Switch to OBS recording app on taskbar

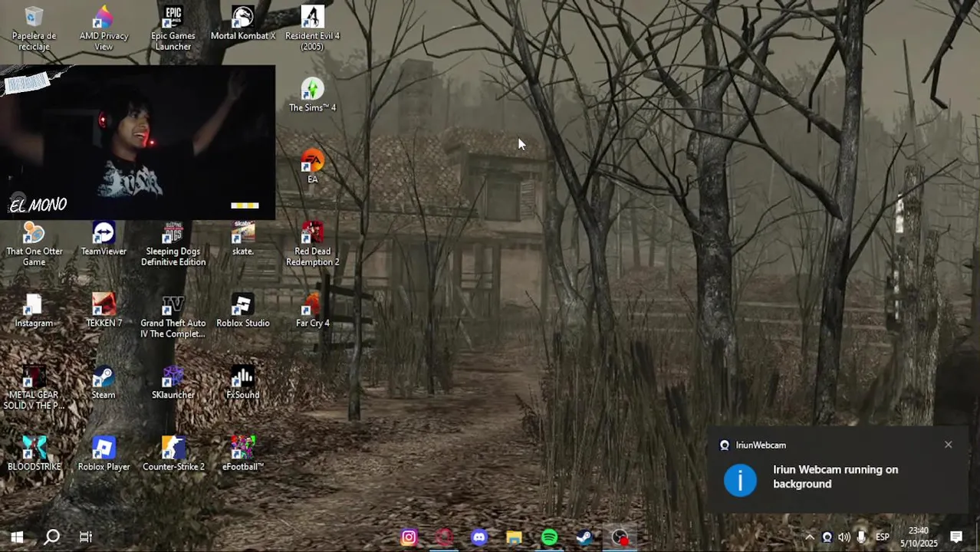click(x=620, y=537)
